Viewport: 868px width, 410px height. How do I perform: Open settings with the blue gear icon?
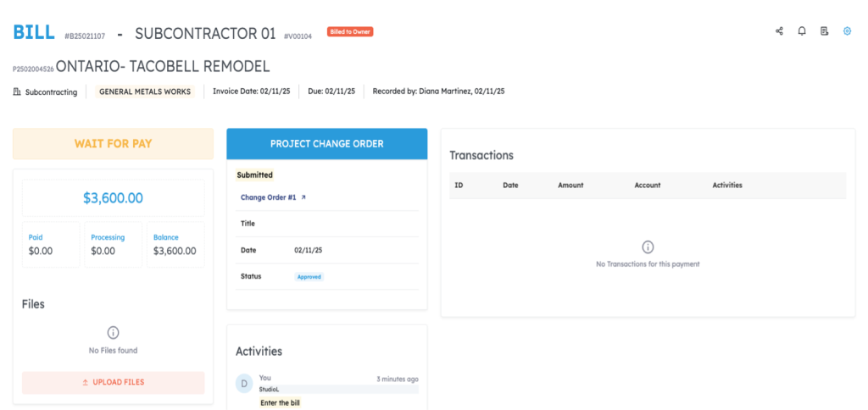pyautogui.click(x=847, y=31)
